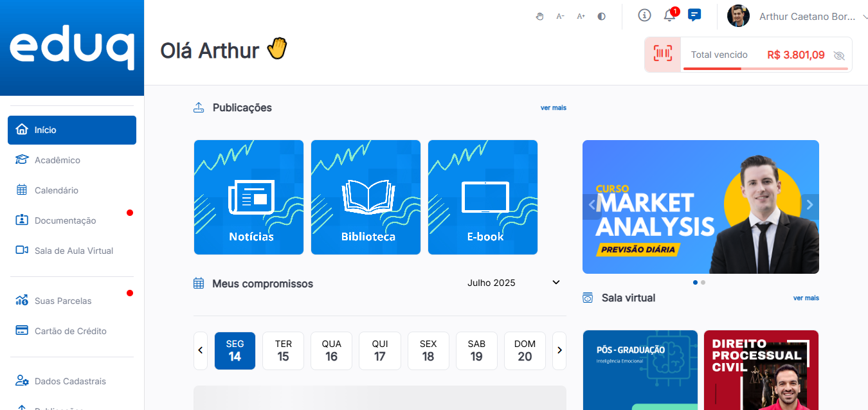Image resolution: width=868 pixels, height=410 pixels.
Task: Select the first carousel dot indicator
Action: coord(695,282)
